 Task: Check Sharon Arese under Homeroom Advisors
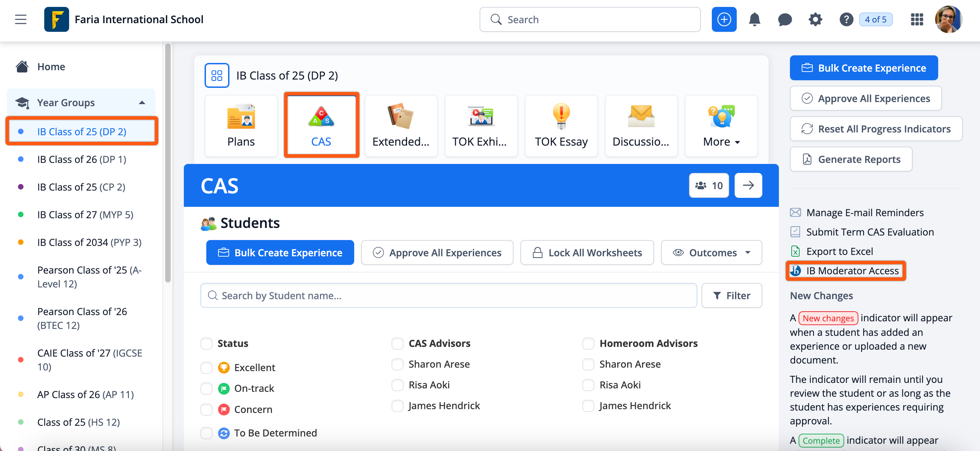(x=588, y=364)
